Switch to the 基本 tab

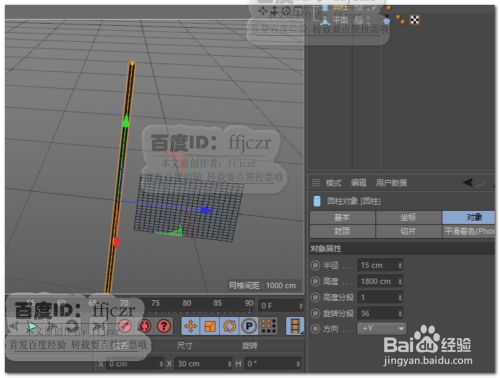coord(342,217)
